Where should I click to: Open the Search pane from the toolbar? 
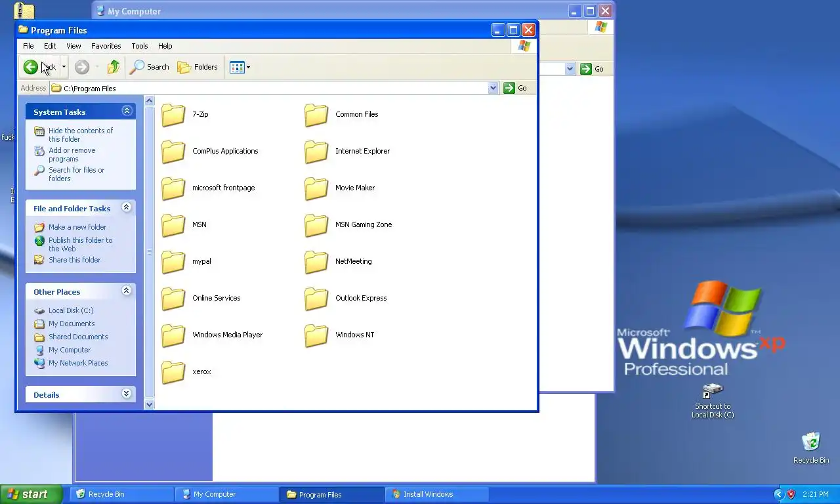(x=150, y=67)
